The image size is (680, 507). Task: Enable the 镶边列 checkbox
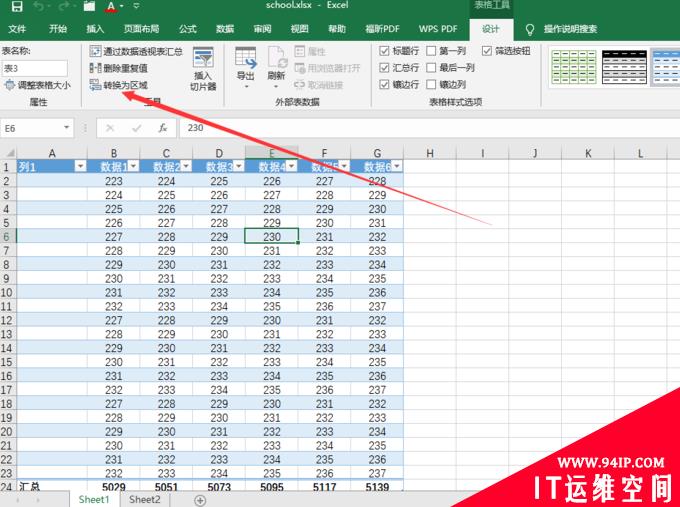click(431, 84)
